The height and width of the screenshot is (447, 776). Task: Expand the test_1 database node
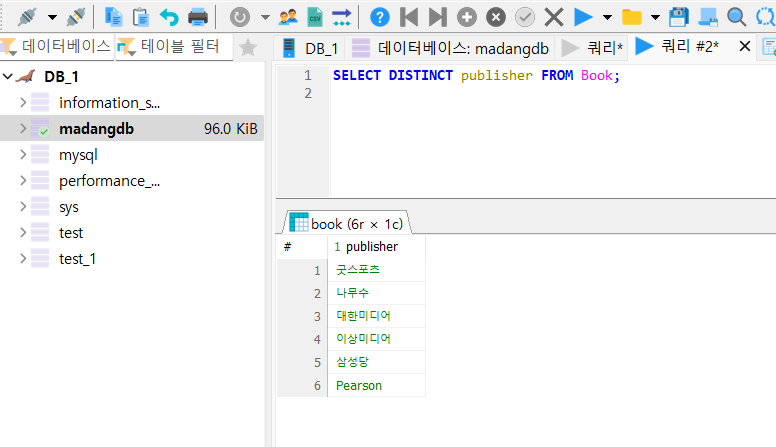click(23, 258)
